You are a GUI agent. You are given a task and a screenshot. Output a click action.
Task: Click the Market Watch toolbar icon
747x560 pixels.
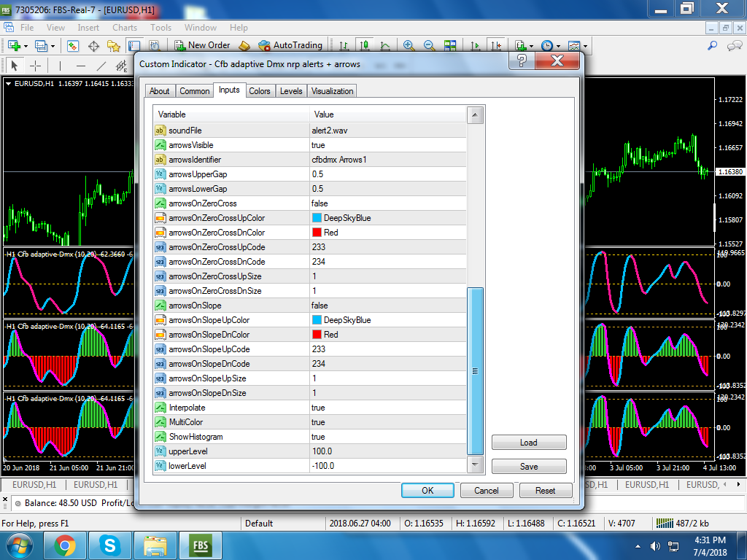74,46
